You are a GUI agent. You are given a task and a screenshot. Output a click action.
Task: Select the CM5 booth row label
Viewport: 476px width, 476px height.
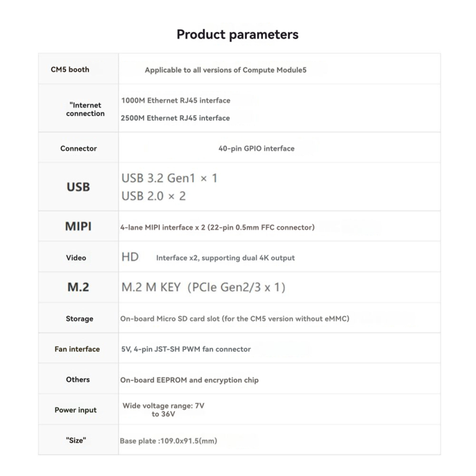(70, 70)
